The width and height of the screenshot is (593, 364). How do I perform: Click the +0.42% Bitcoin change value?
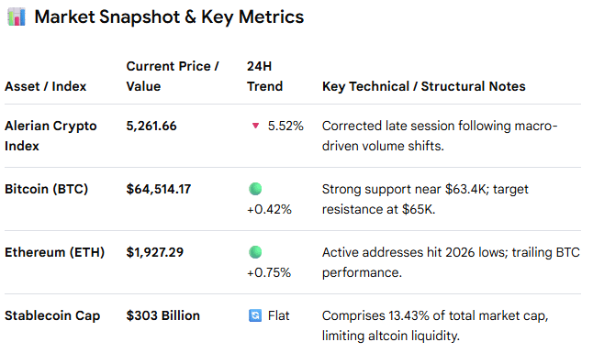(269, 209)
